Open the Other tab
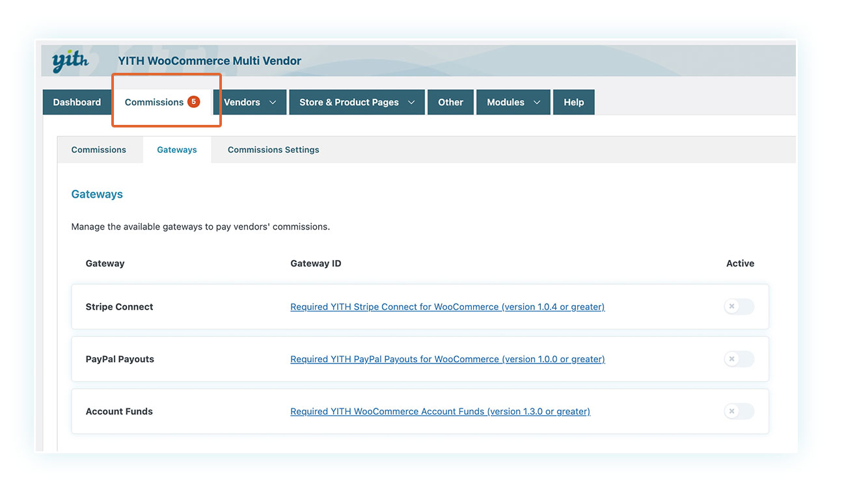 (x=450, y=102)
